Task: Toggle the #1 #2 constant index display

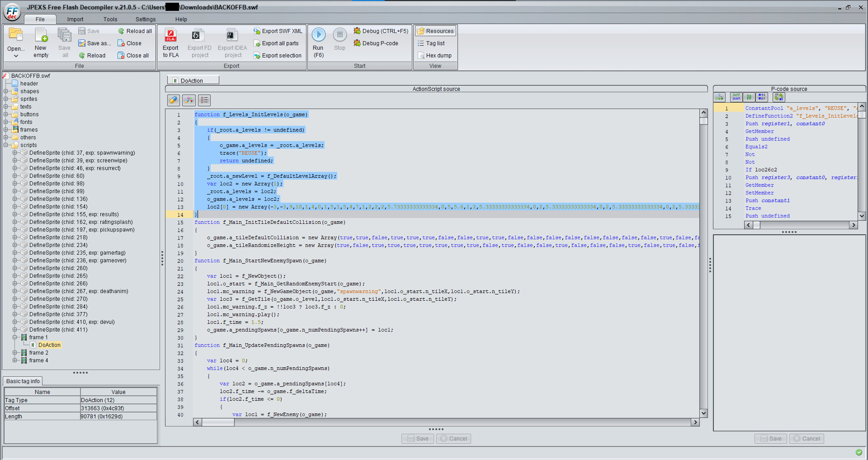Action: coord(762,97)
